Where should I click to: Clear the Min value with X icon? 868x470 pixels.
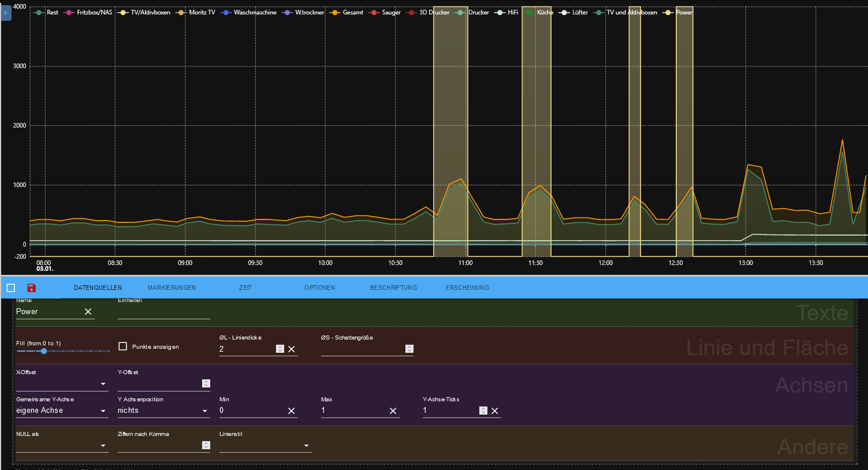(x=292, y=411)
